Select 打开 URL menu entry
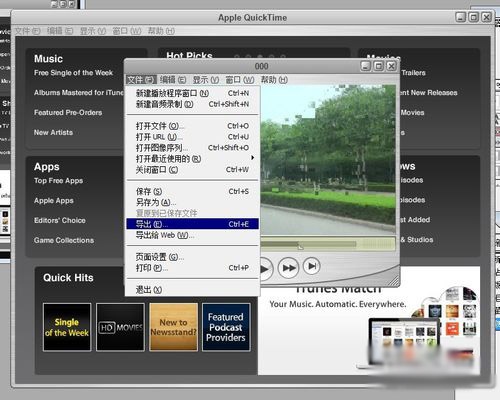Image resolution: width=500 pixels, height=400 pixels. coord(192,137)
